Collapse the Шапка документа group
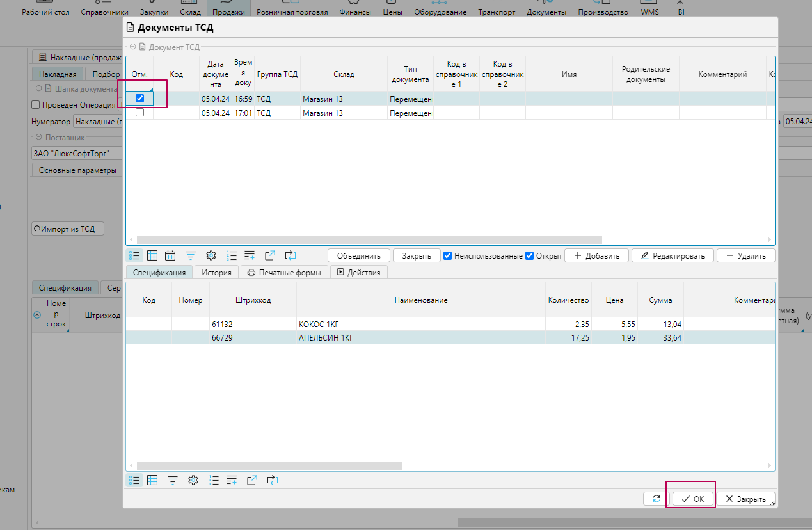The image size is (812, 530). [x=38, y=89]
